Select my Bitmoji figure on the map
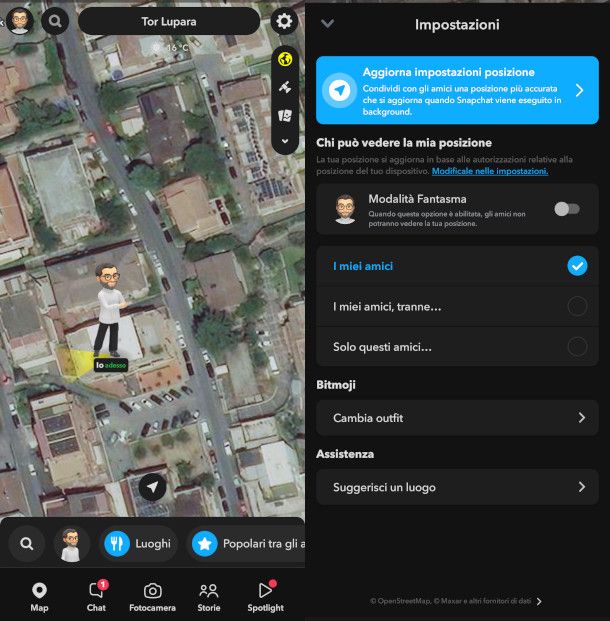The height and width of the screenshot is (621, 610). (x=110, y=311)
